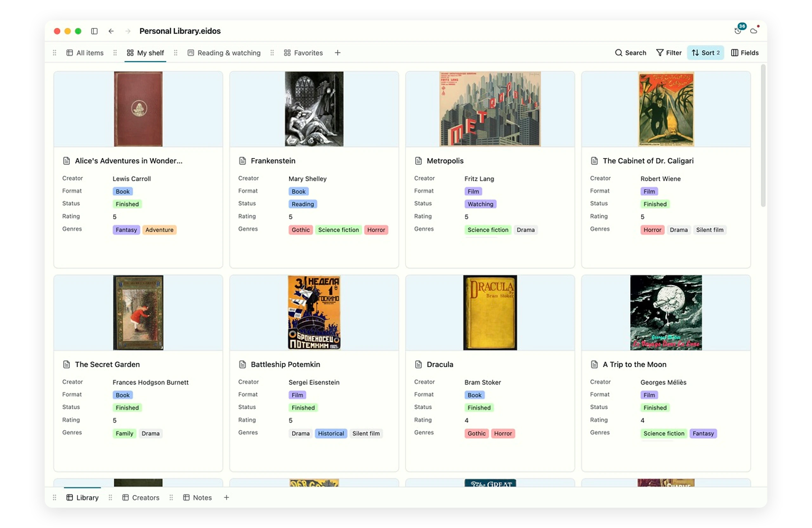The height and width of the screenshot is (528, 812).
Task: Open the Reading & watching view
Action: pos(224,53)
